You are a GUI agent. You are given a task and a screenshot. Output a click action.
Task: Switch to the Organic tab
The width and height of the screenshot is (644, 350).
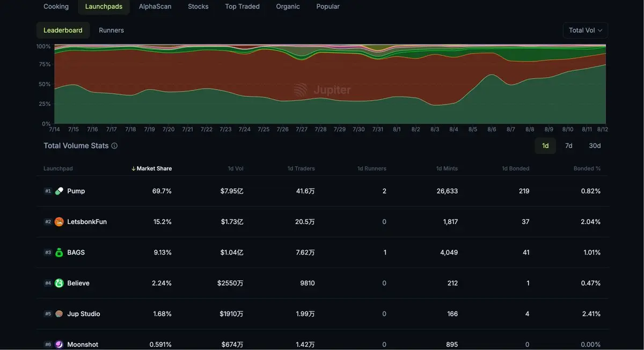pyautogui.click(x=288, y=6)
